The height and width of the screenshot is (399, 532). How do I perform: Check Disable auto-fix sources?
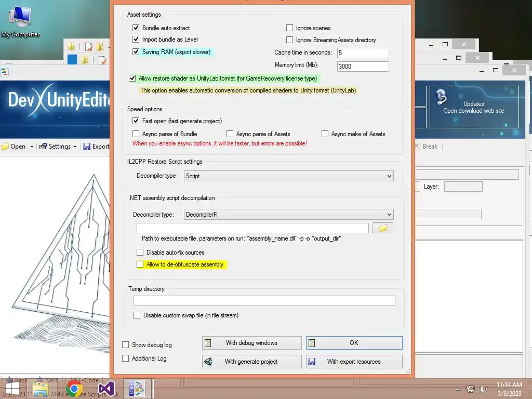140,252
